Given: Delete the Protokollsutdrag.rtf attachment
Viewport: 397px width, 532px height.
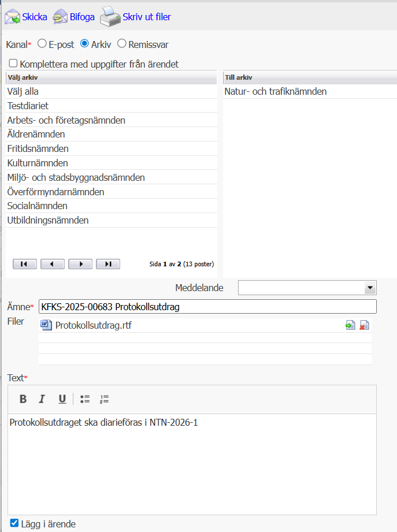Looking at the screenshot, I should click(x=364, y=325).
